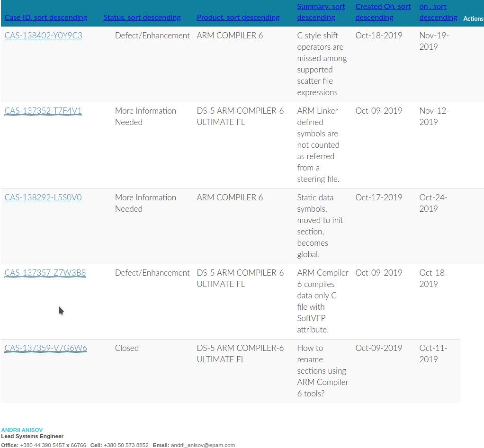Open case CAS-138402-Y0Y9C3
The height and width of the screenshot is (448, 484).
tap(43, 36)
